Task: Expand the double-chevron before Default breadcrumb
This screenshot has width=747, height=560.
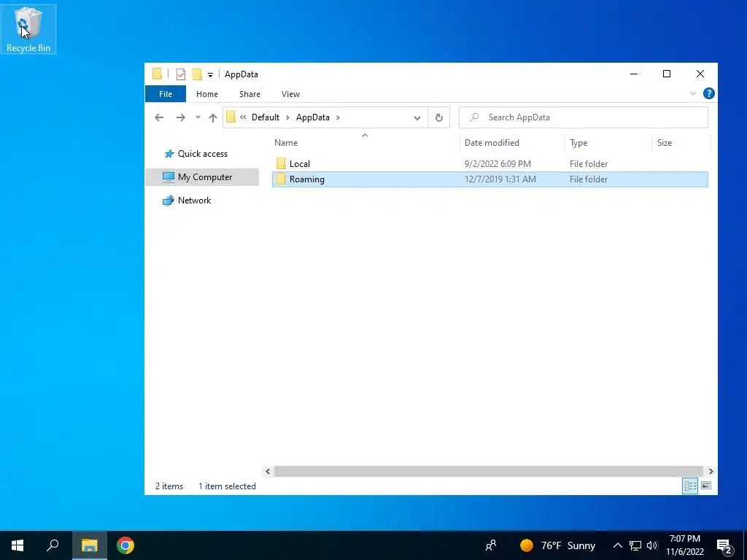Action: click(x=243, y=117)
